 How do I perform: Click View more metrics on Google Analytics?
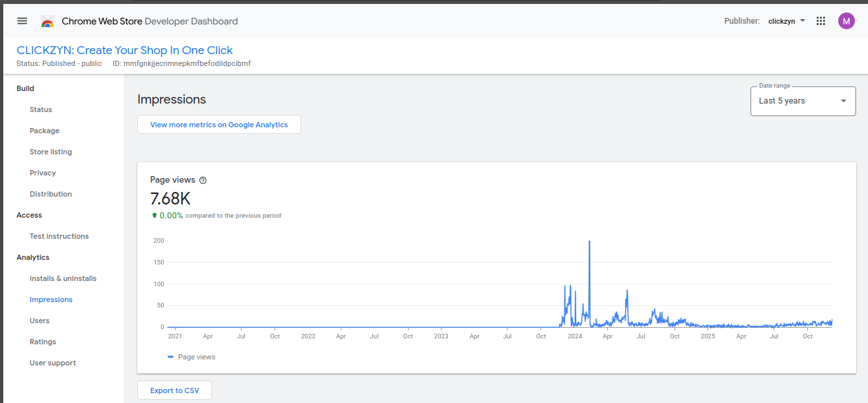[219, 125]
